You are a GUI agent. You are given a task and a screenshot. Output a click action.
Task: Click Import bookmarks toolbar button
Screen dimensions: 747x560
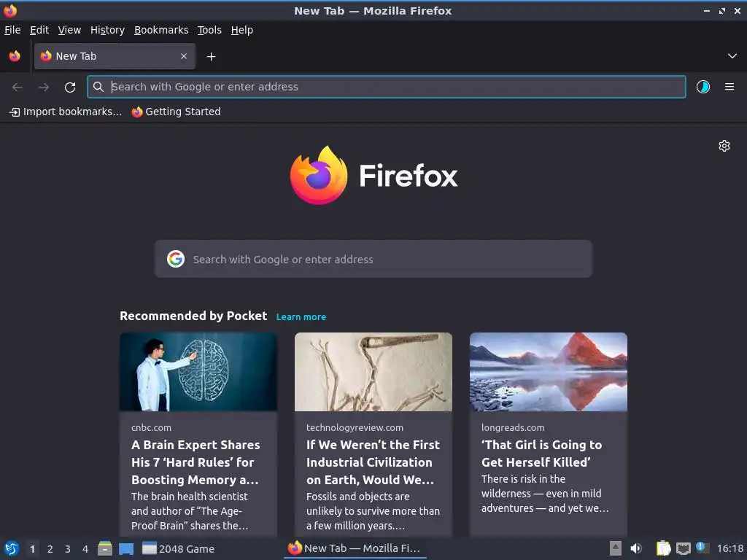pos(66,112)
